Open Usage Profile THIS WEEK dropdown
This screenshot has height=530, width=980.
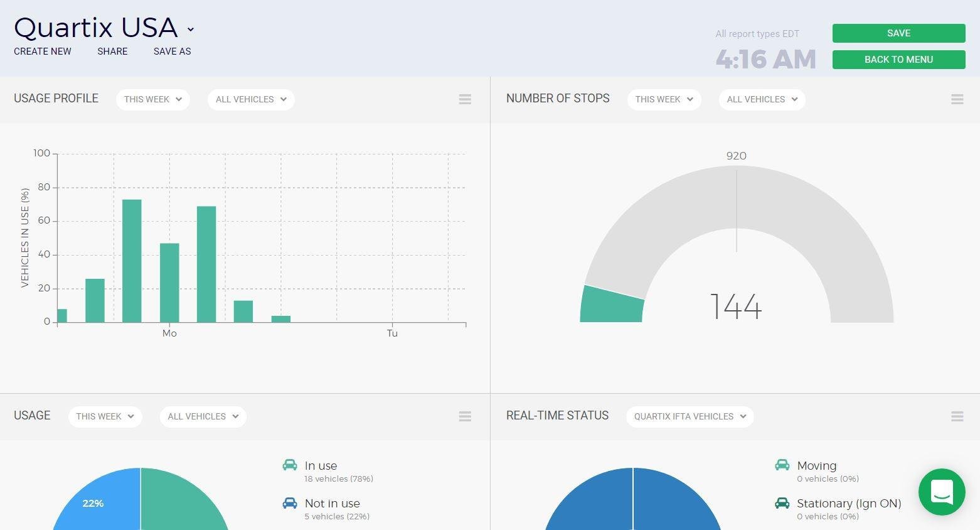[153, 99]
